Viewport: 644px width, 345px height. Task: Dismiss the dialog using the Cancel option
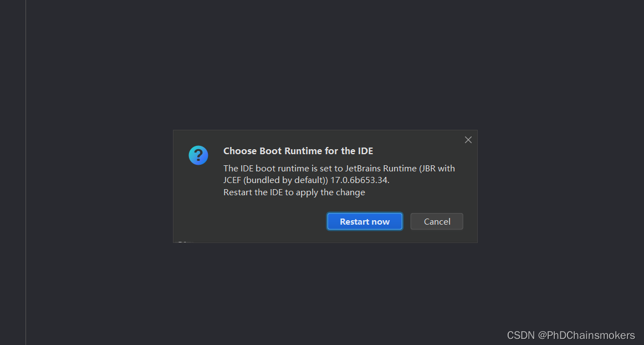tap(436, 221)
